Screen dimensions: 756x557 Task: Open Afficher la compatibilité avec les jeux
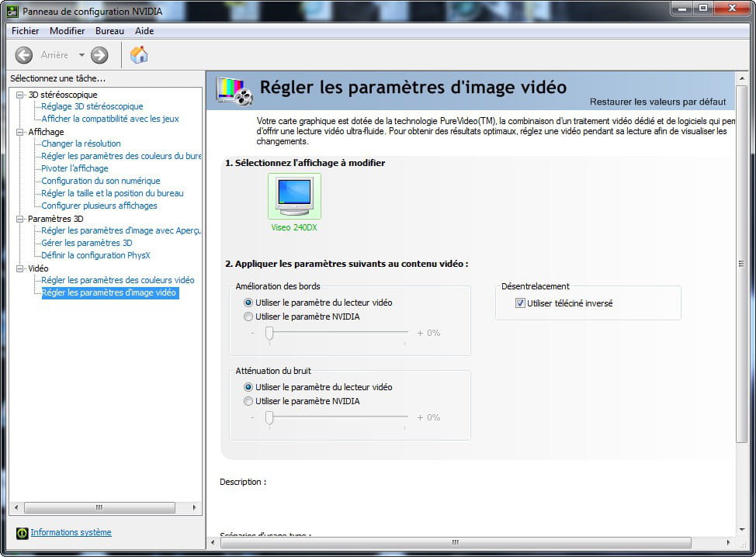pos(110,119)
